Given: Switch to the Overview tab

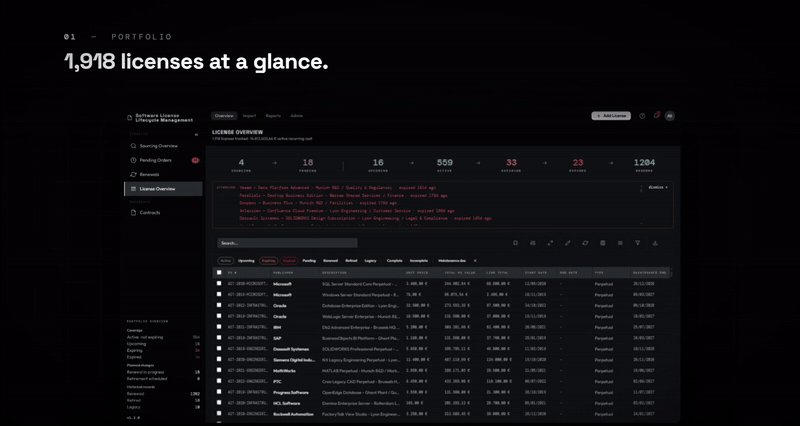Looking at the screenshot, I should click(224, 116).
